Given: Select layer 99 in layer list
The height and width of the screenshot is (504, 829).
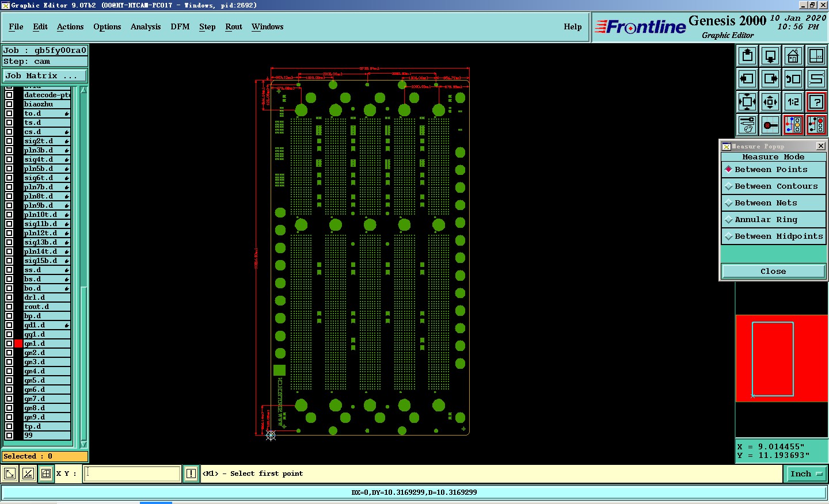Looking at the screenshot, I should coord(47,436).
